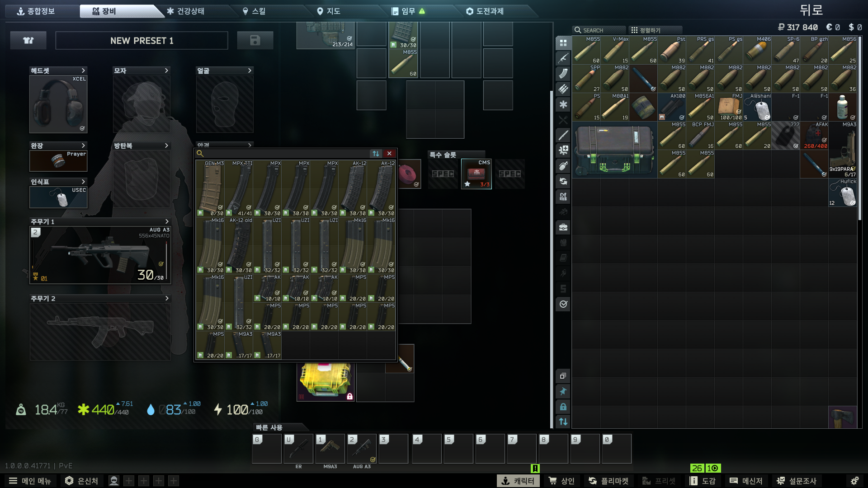Image resolution: width=868 pixels, height=488 pixels.
Task: Toggle the stash lock icon
Action: (x=563, y=407)
